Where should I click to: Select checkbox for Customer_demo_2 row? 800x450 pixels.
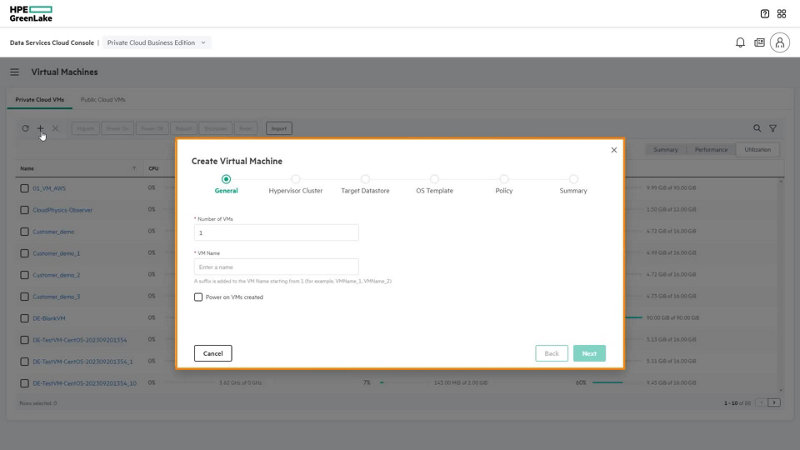[x=24, y=275]
